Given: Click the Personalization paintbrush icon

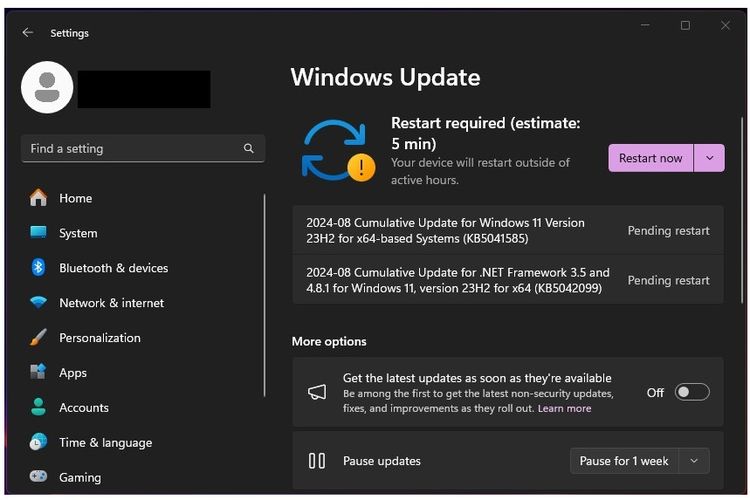Looking at the screenshot, I should 38,338.
